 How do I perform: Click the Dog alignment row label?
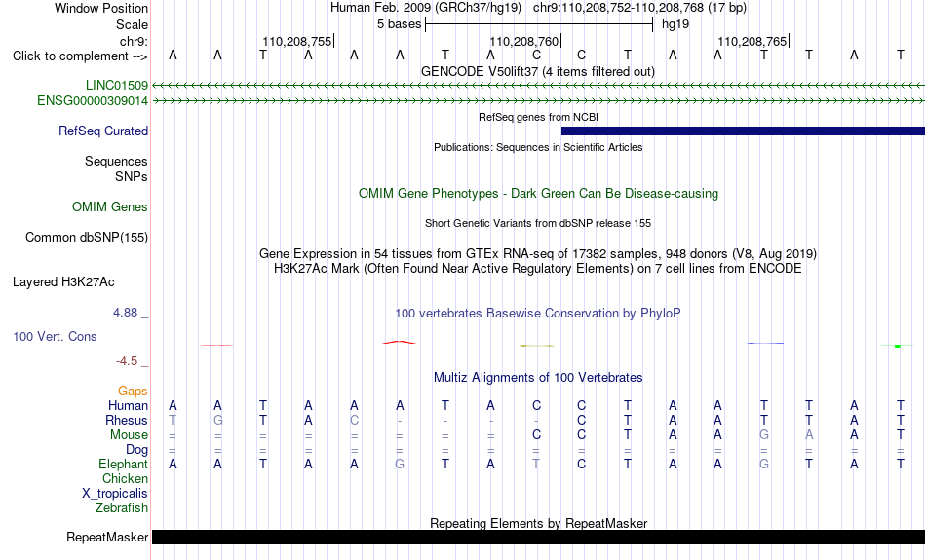click(x=137, y=450)
